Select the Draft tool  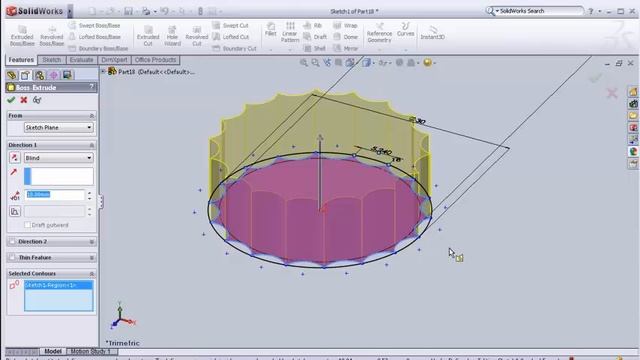[x=315, y=37]
